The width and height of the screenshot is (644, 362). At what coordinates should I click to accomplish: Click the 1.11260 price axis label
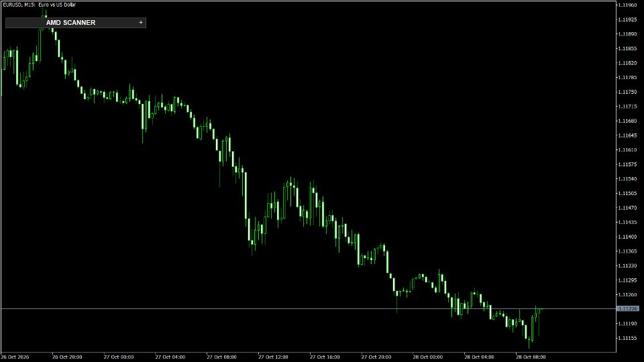627,295
